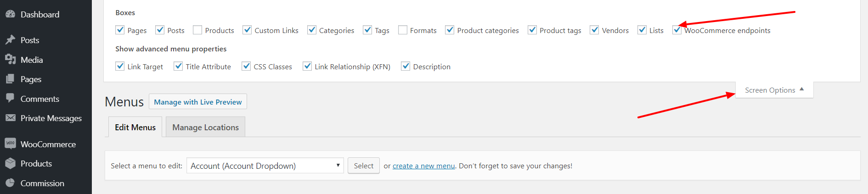Enable the Products box checkbox
The width and height of the screenshot is (868, 194).
197,30
